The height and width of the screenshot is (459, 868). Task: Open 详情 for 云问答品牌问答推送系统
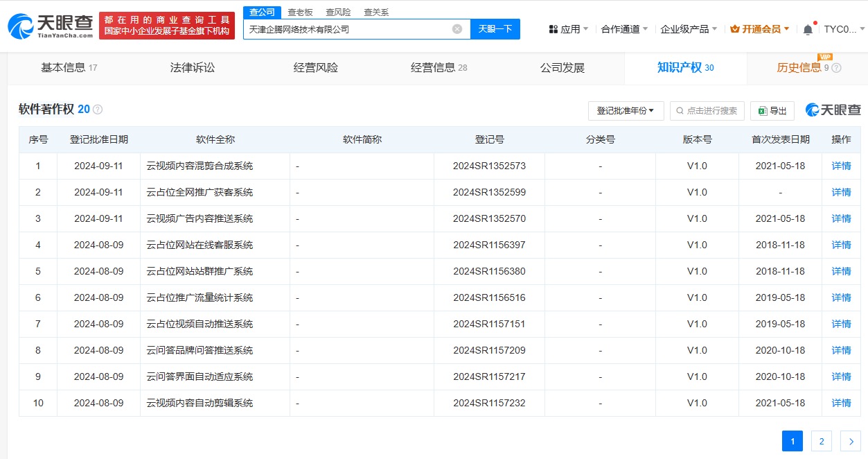841,350
